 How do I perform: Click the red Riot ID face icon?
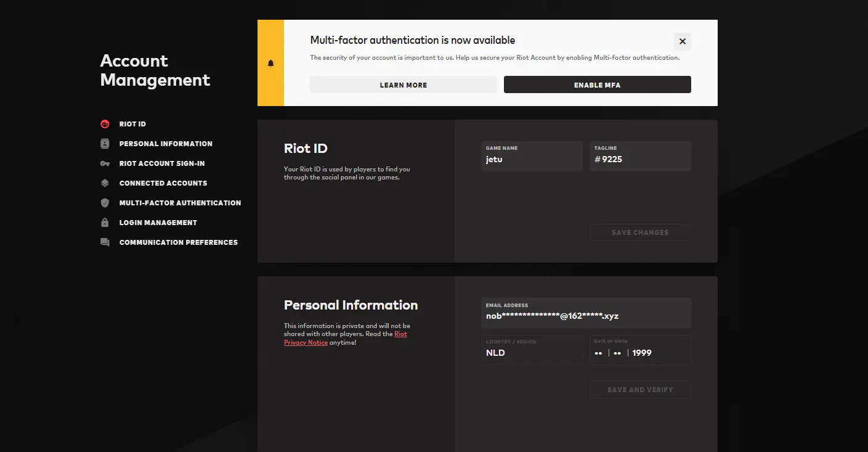point(105,124)
